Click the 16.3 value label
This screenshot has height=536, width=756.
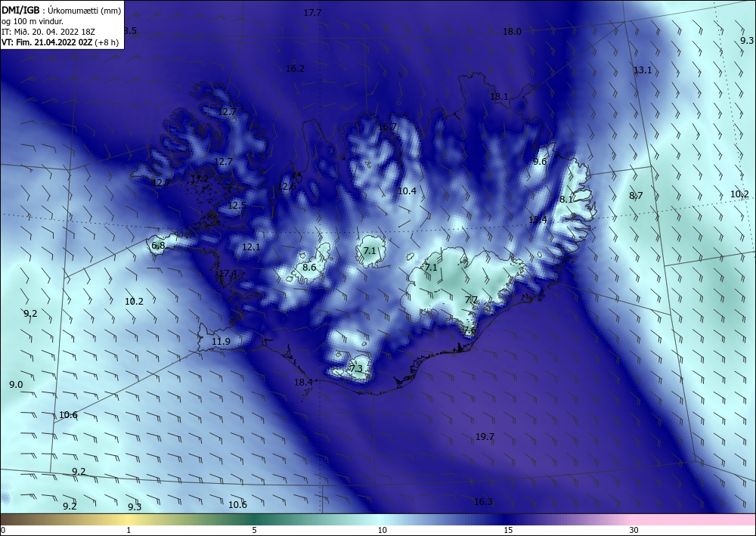coord(483,502)
